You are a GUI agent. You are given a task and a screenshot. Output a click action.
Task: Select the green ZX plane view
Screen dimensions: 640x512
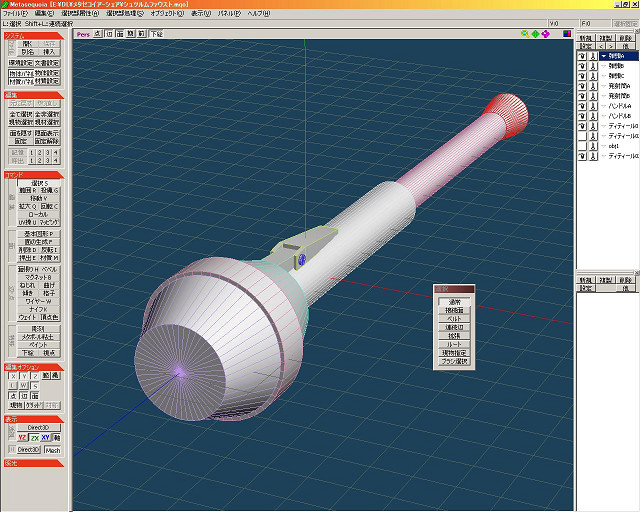click(x=35, y=438)
